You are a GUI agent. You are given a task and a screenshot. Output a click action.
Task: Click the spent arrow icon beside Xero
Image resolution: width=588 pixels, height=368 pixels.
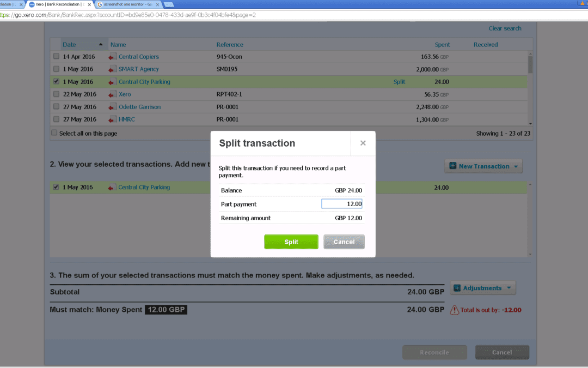pyautogui.click(x=112, y=95)
